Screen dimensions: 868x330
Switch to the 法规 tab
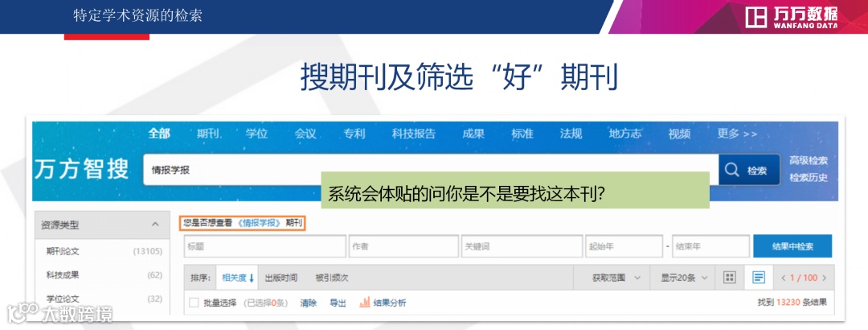tap(571, 134)
